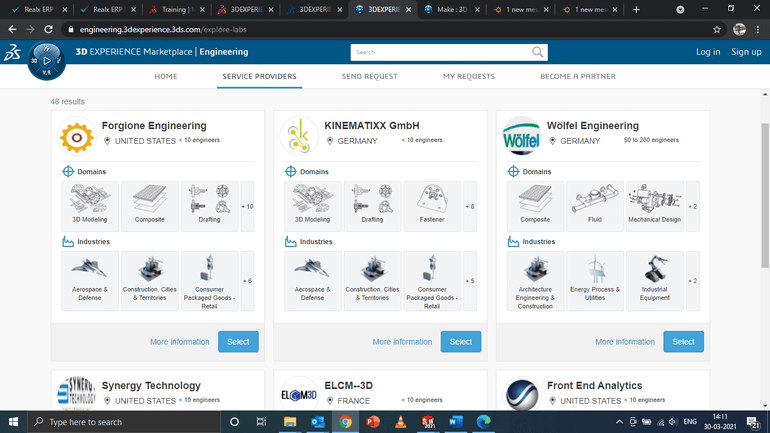This screenshot has width=770, height=433.
Task: Select Drafting domain in KINEMATIXX GmbH card
Action: point(372,206)
